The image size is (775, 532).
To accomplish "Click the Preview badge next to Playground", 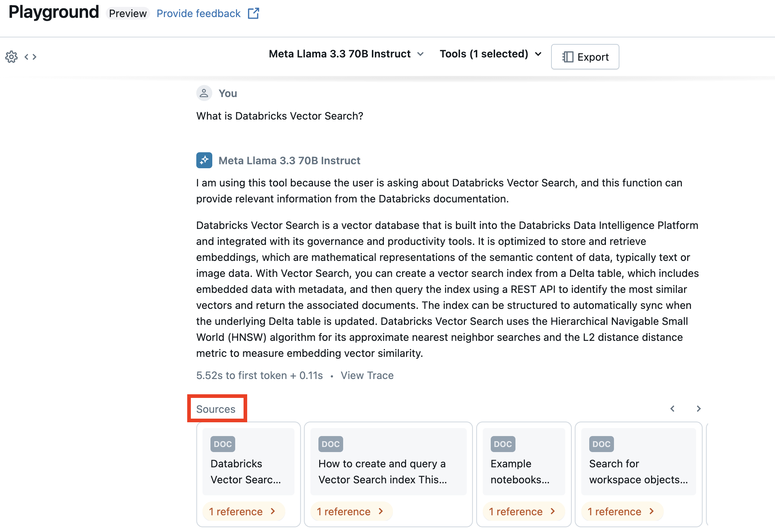I will tap(128, 13).
